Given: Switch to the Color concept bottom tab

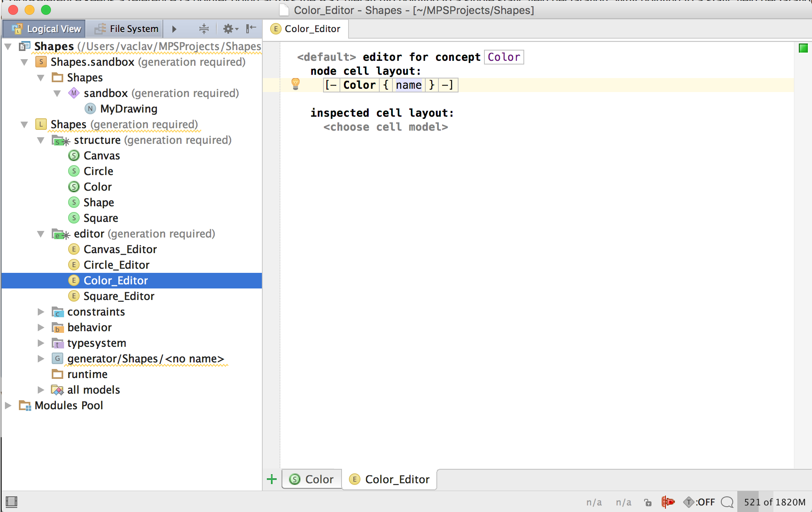Looking at the screenshot, I should (x=312, y=479).
